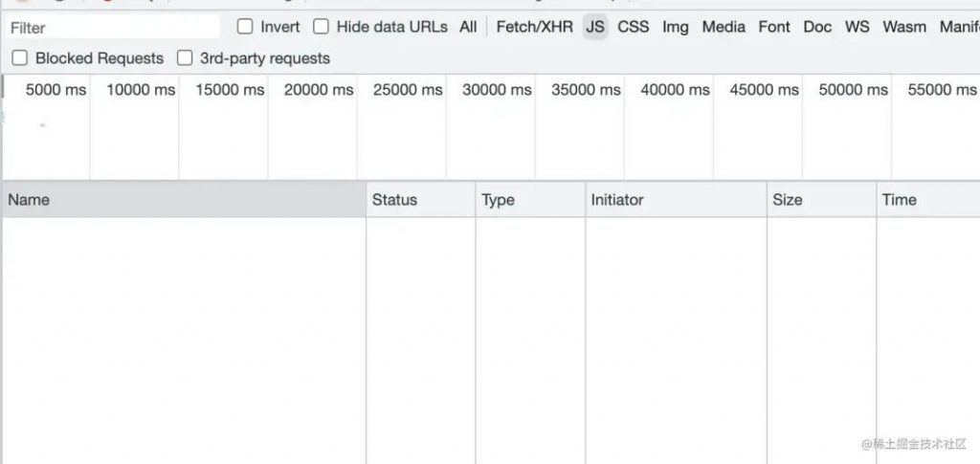Screen dimensions: 980x464
Task: Filter by Media request type
Action: tap(724, 27)
